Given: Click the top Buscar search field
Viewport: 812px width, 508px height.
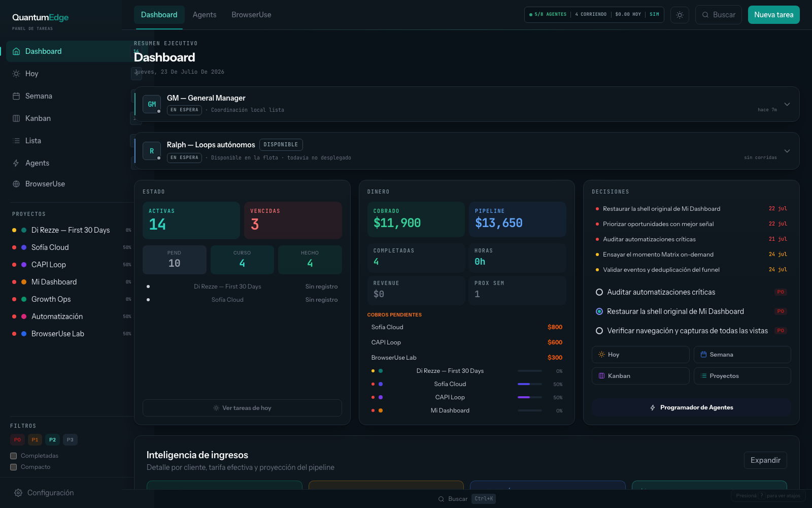Looking at the screenshot, I should (x=719, y=15).
